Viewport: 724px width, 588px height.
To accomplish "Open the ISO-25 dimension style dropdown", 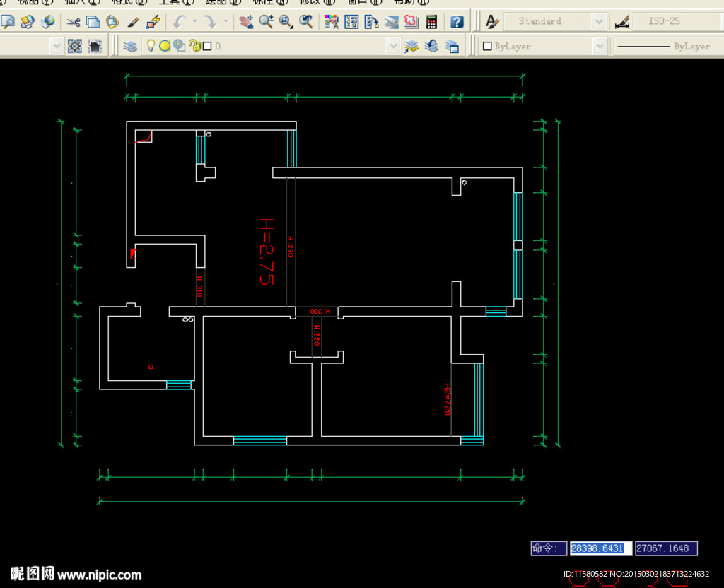I will [x=677, y=22].
